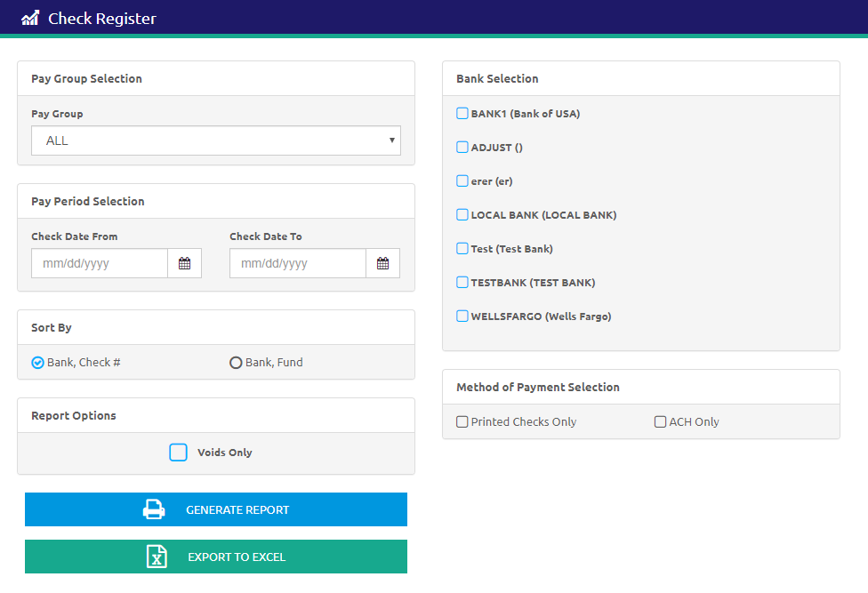Click the printer icon on Generate Report
Image resolution: width=868 pixels, height=593 pixels.
154,509
